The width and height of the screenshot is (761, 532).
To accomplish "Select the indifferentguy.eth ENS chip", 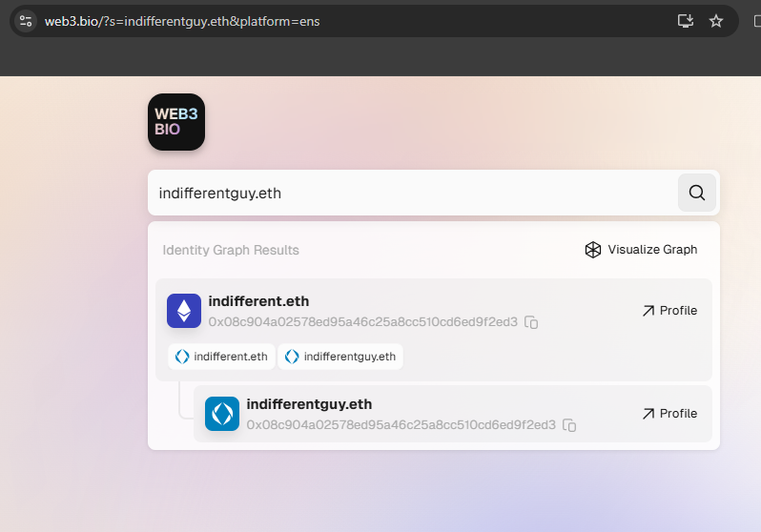I will pos(340,357).
